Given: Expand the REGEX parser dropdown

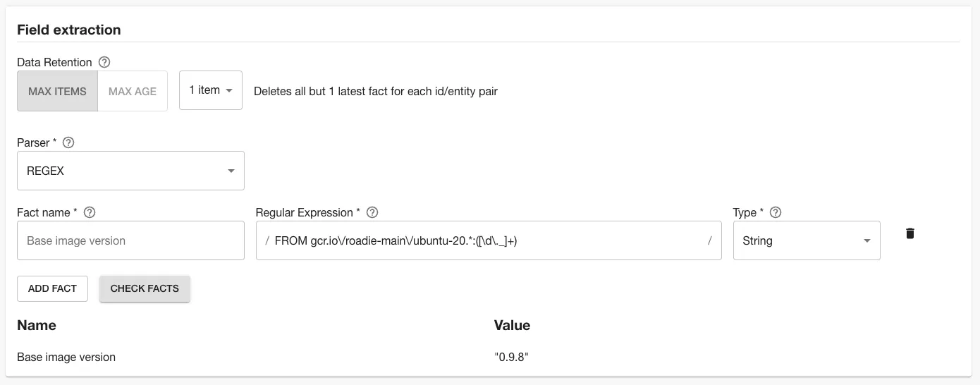Looking at the screenshot, I should (130, 171).
